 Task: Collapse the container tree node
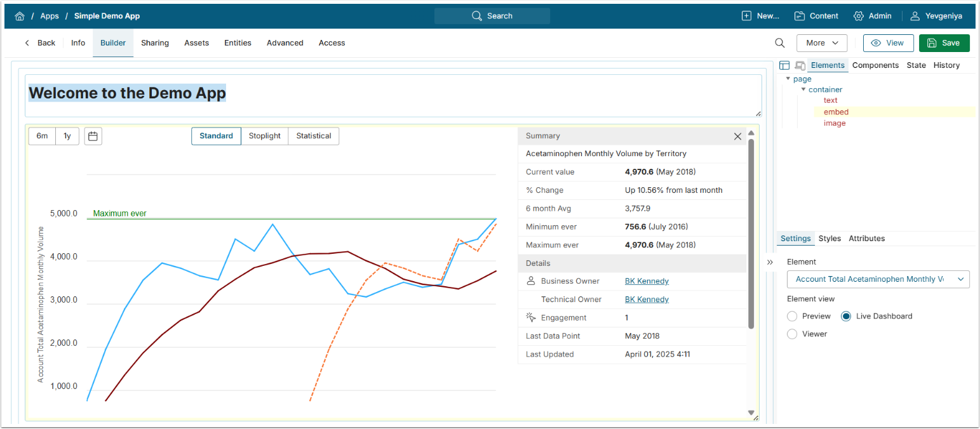(803, 89)
